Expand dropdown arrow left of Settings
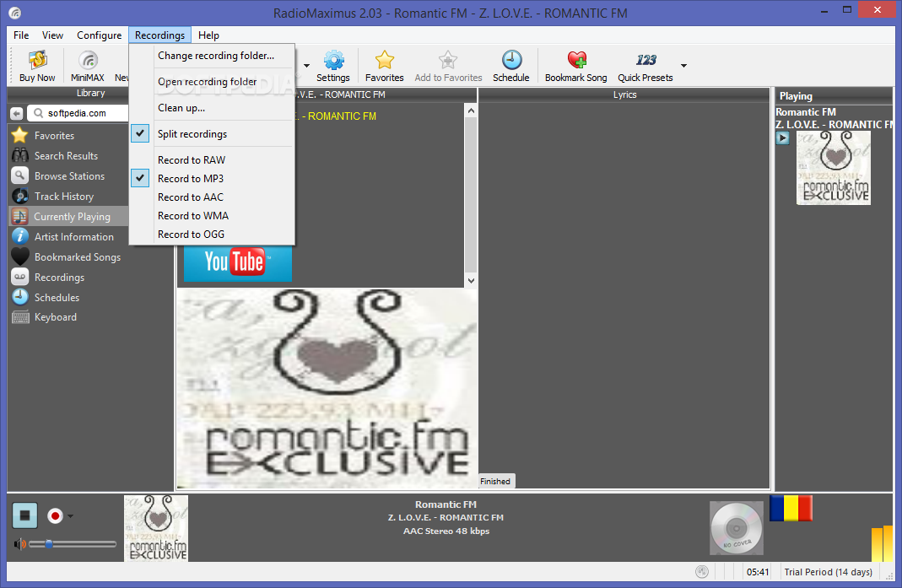902x588 pixels. (306, 66)
